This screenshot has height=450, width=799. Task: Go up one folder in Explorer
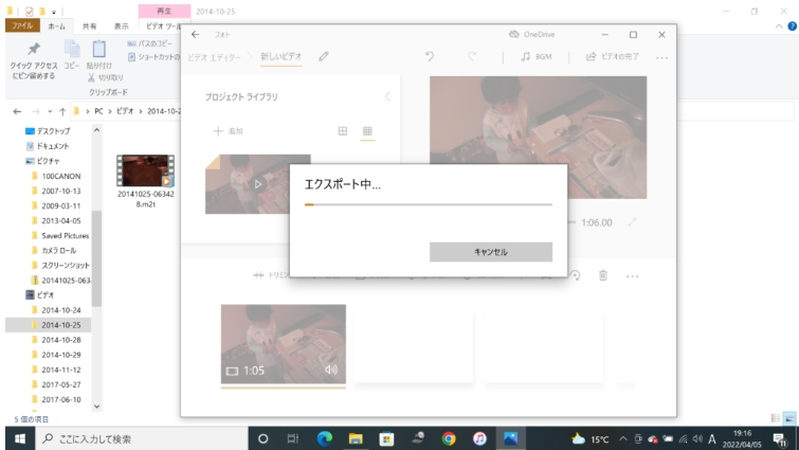(x=62, y=111)
